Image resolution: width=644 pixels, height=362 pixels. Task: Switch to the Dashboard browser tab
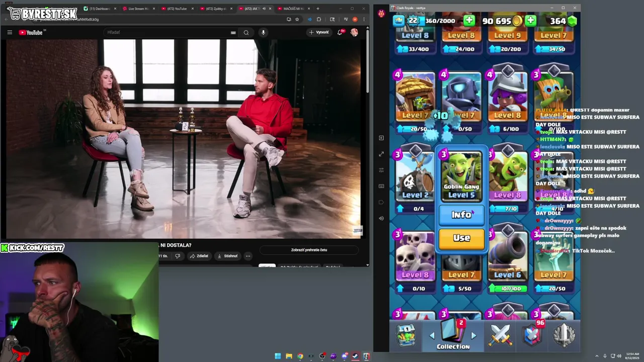(99, 9)
